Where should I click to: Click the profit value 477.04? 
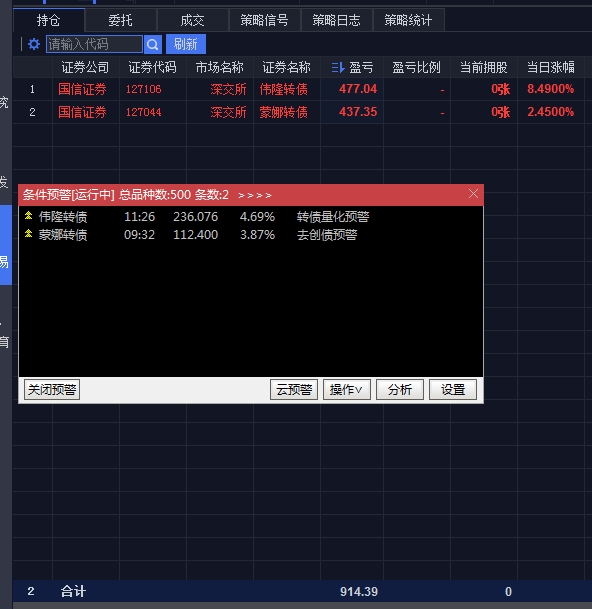[x=358, y=89]
